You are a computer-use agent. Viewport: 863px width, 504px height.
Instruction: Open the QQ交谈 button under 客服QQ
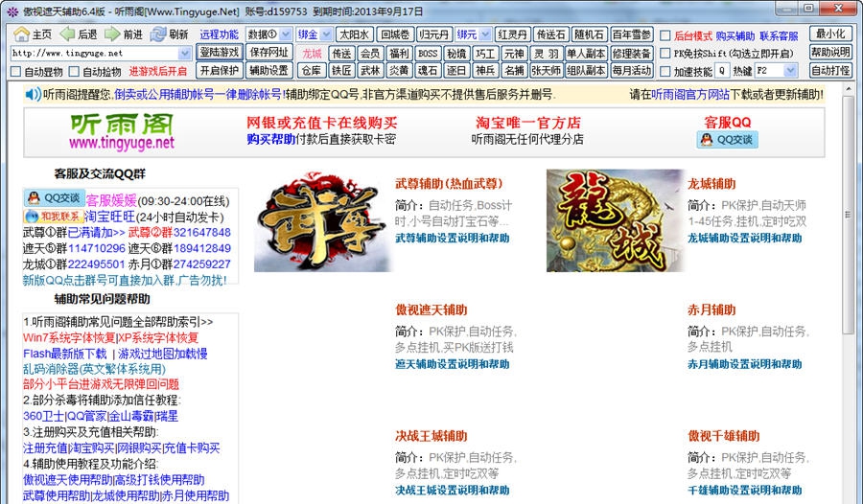point(727,140)
